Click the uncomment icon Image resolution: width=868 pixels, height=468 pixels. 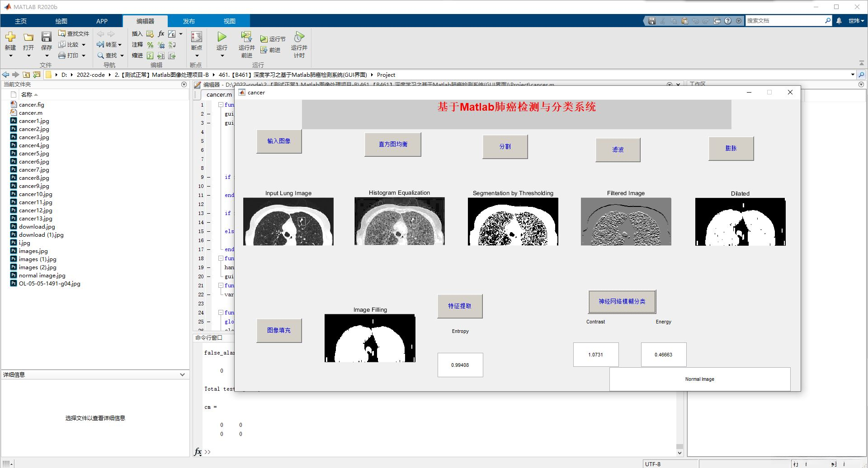161,45
